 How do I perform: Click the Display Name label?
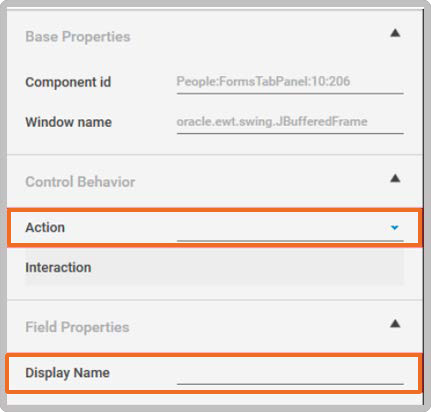[67, 373]
